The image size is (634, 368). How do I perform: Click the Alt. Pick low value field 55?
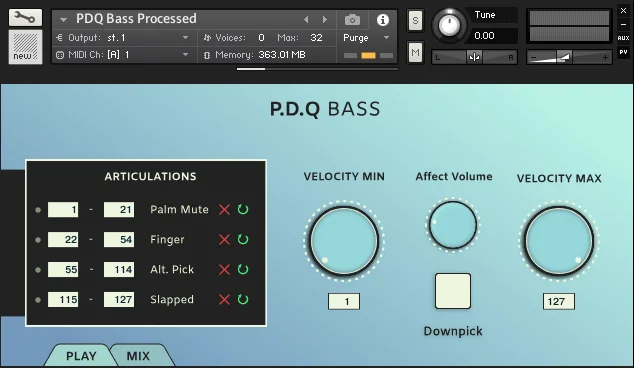click(x=63, y=269)
